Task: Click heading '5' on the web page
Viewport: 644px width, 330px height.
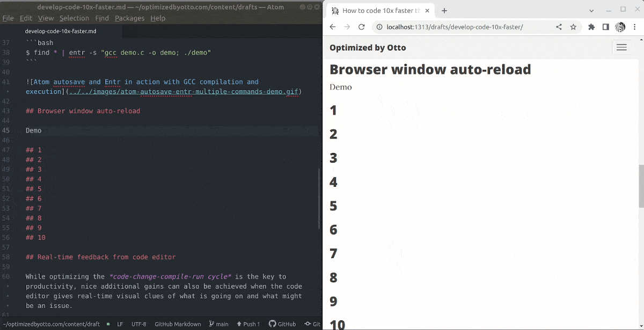Action: click(333, 206)
